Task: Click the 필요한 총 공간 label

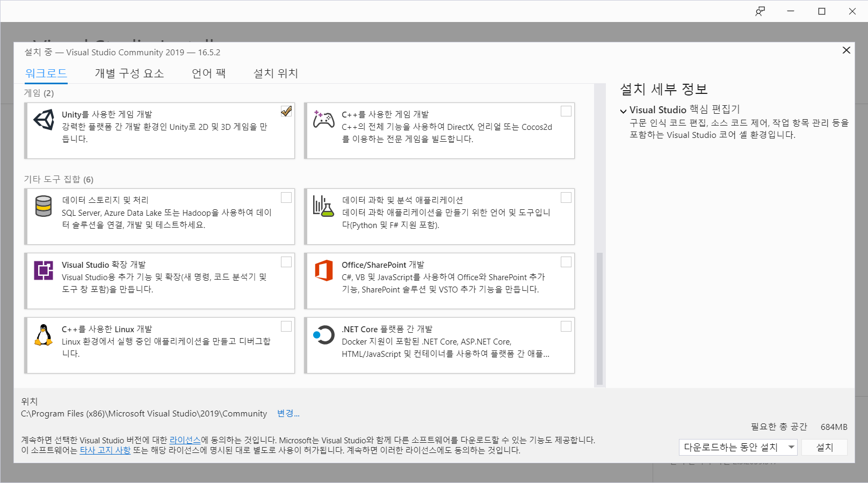Action: tap(779, 427)
